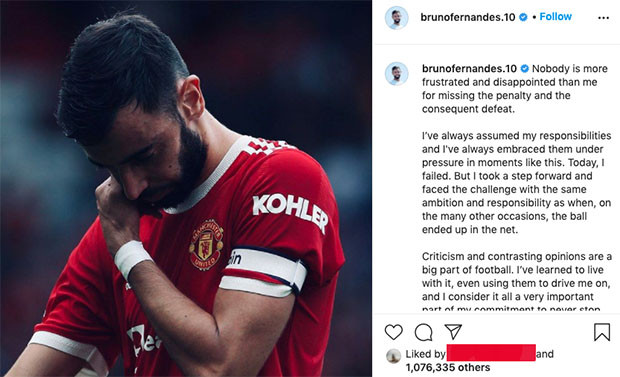Image resolution: width=620 pixels, height=377 pixels.
Task: Click the redacted liker's name
Action: tap(491, 352)
